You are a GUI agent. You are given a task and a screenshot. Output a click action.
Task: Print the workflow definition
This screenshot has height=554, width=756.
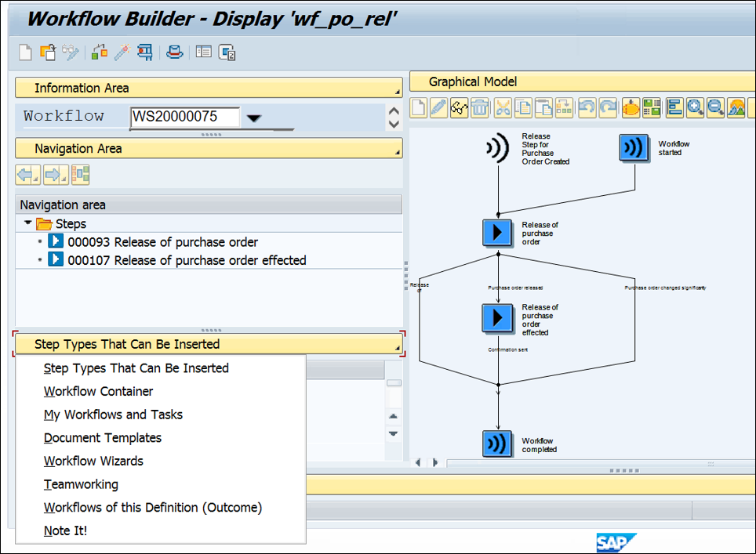pyautogui.click(x=174, y=52)
